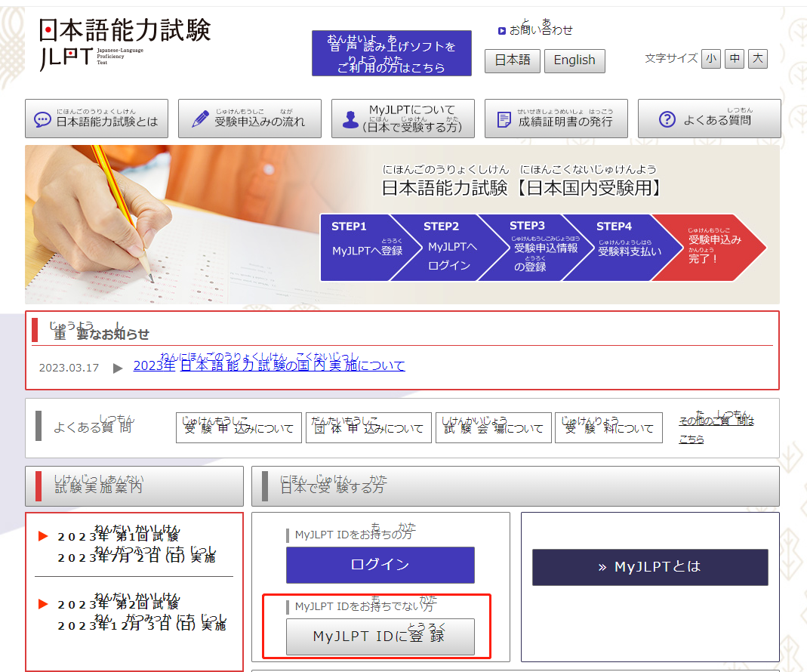
Task: Click the 重要なお知らせ heading
Action: pos(100,331)
